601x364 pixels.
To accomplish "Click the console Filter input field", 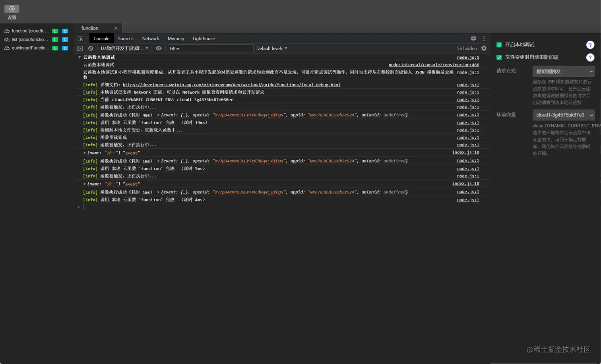I will [x=210, y=48].
